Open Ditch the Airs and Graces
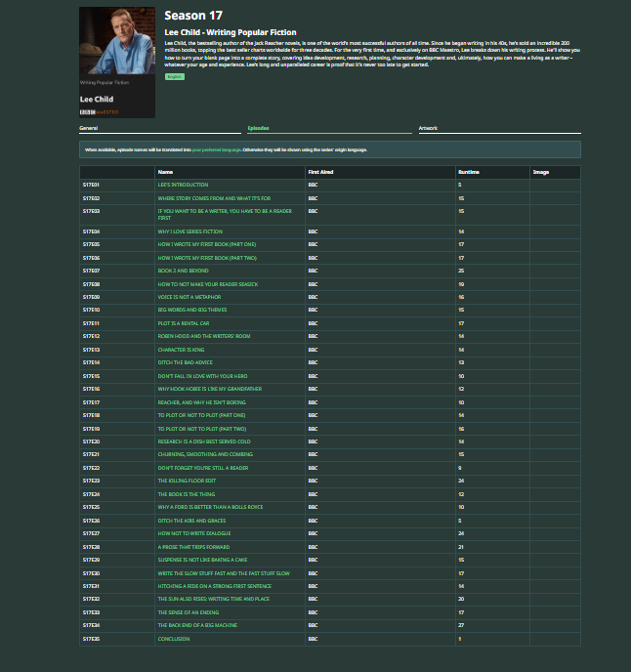The height and width of the screenshot is (672, 631). 191,521
